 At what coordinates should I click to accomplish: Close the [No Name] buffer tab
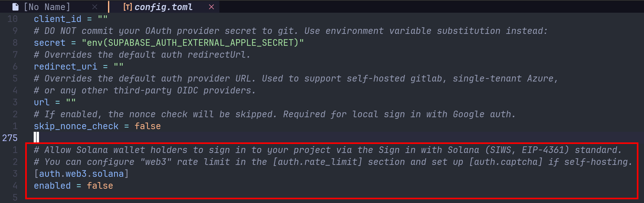pyautogui.click(x=95, y=7)
